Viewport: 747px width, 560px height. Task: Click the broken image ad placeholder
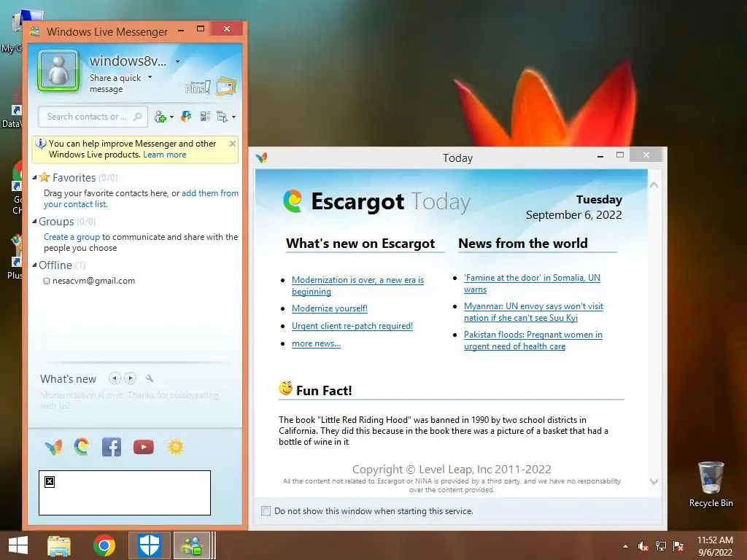coord(125,493)
